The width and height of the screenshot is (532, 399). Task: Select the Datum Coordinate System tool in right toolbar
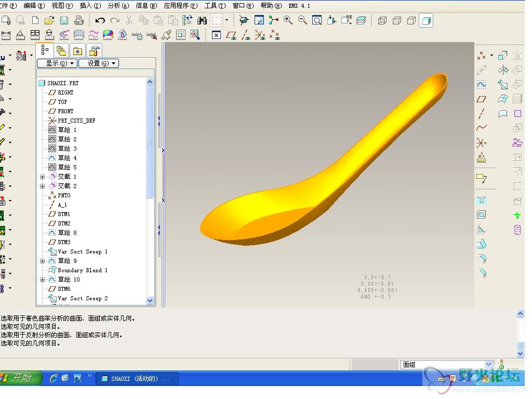(x=481, y=142)
